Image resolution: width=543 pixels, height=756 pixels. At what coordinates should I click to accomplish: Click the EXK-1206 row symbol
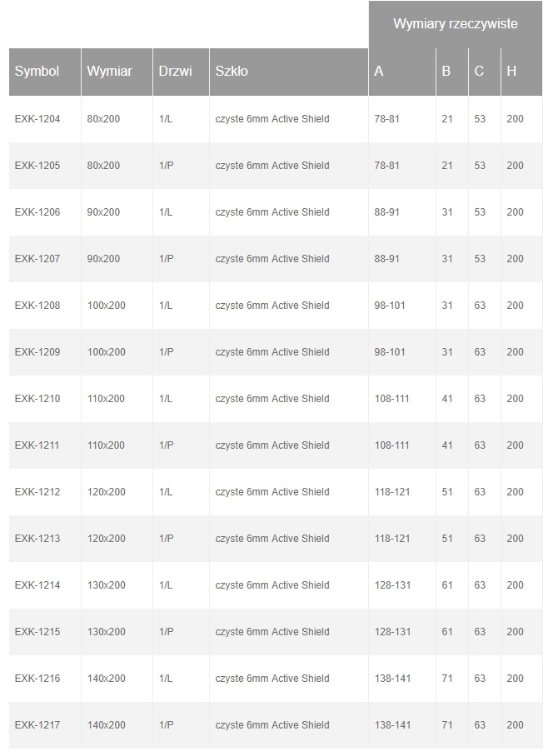point(37,212)
